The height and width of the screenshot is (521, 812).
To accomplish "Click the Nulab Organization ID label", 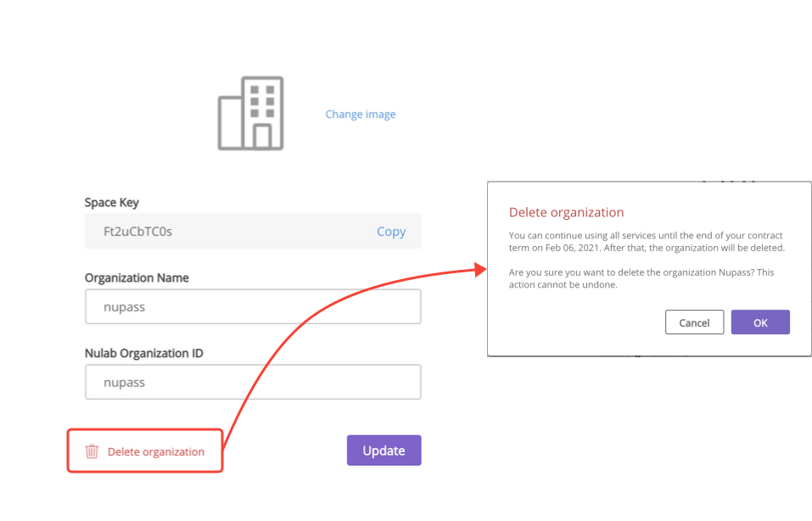I will tap(144, 353).
